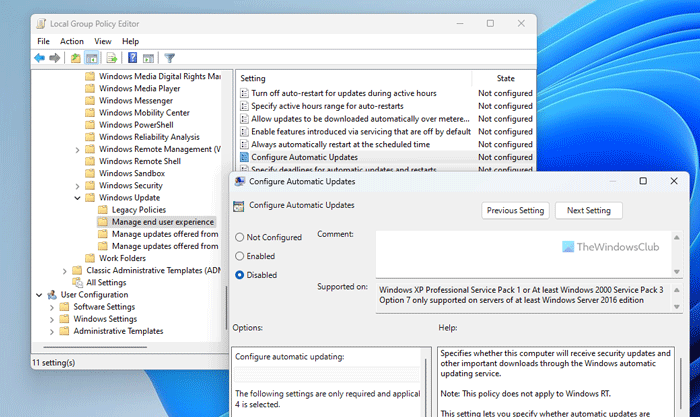Click the Previous Setting button
This screenshot has height=417, width=700.
[x=516, y=210]
